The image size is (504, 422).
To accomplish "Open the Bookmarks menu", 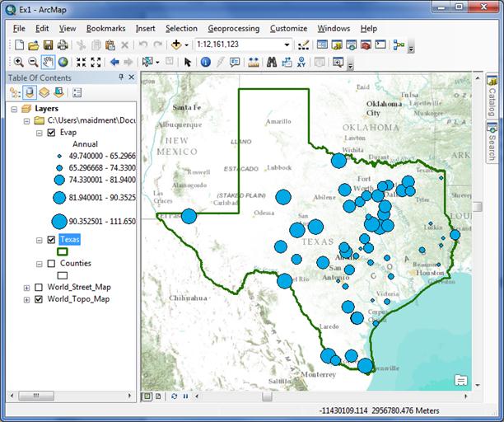I will [x=105, y=28].
